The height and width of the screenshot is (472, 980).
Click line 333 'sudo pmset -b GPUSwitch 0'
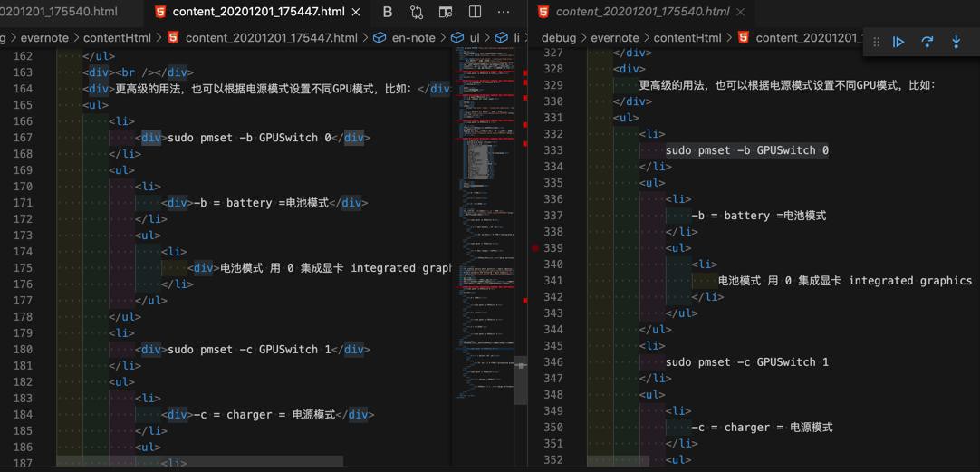(x=747, y=150)
